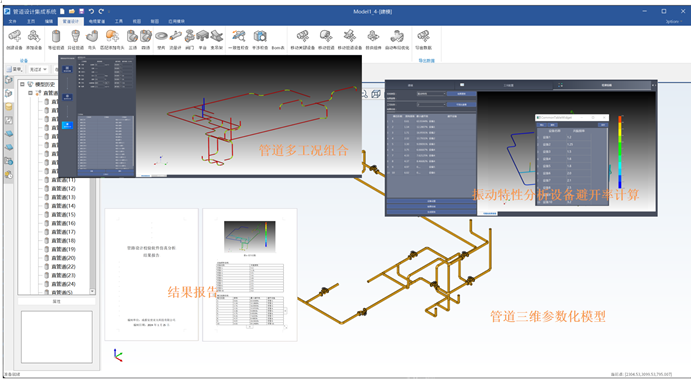Select the tree row ending in (23)
This screenshot has width=691, height=379.
(x=63, y=275)
